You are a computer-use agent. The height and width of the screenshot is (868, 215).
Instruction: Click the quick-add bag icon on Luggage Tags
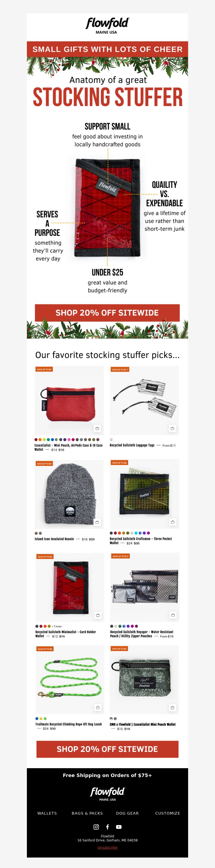[x=173, y=428]
